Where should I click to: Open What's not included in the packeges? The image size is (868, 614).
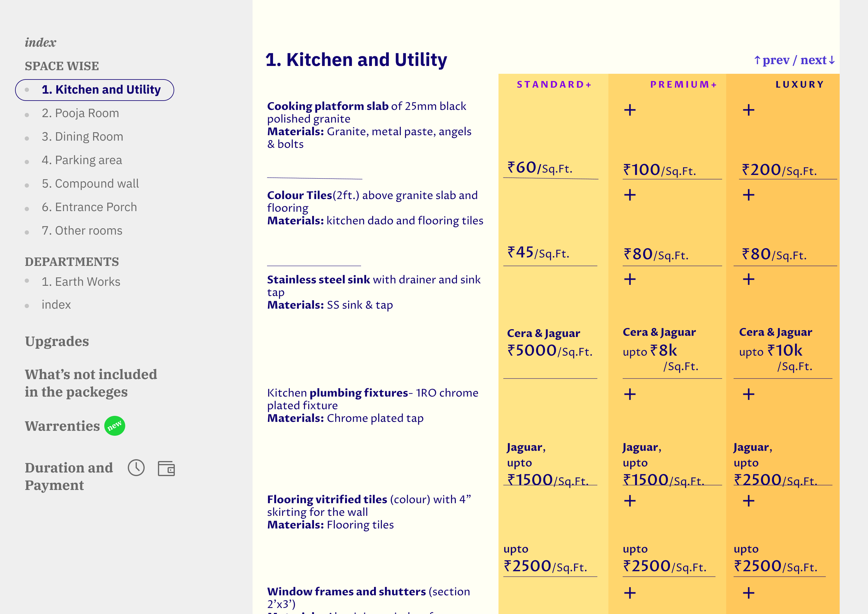point(91,383)
